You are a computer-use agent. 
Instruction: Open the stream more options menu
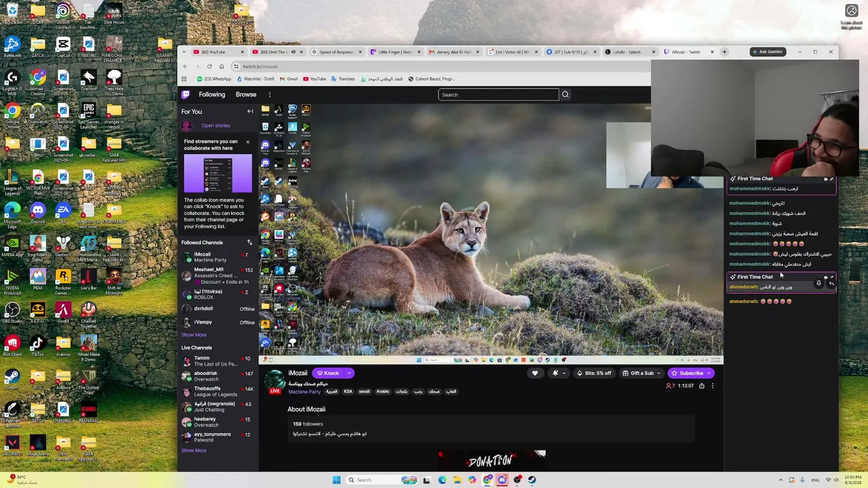(x=712, y=386)
